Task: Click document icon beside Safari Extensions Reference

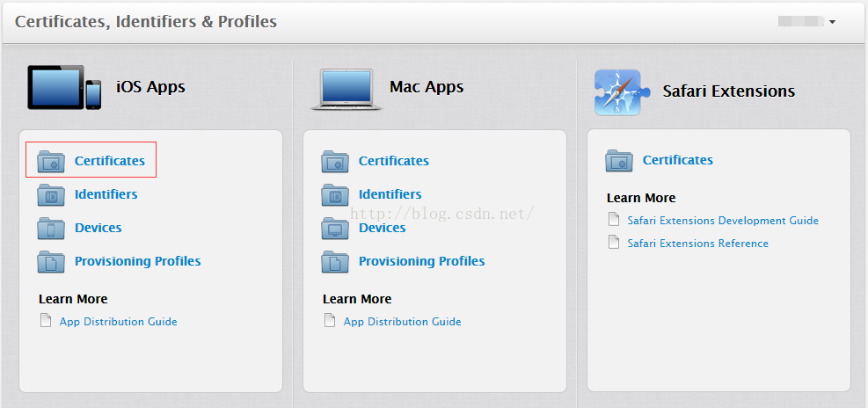Action: tap(614, 243)
